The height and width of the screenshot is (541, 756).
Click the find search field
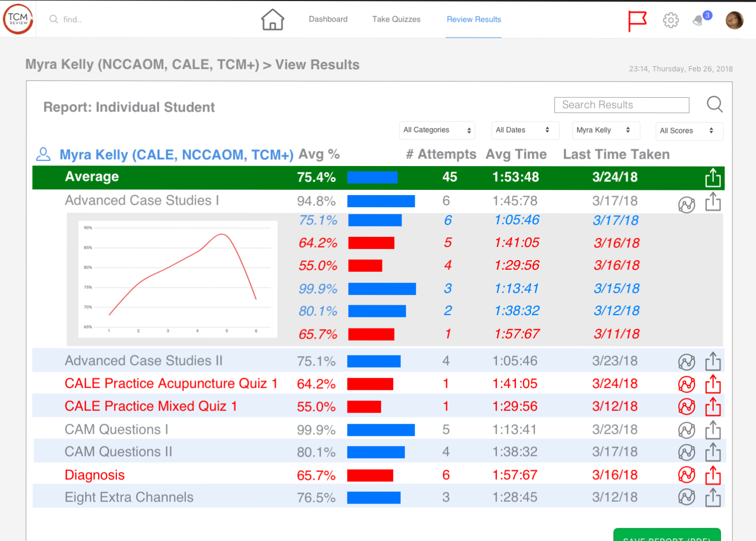tap(72, 20)
